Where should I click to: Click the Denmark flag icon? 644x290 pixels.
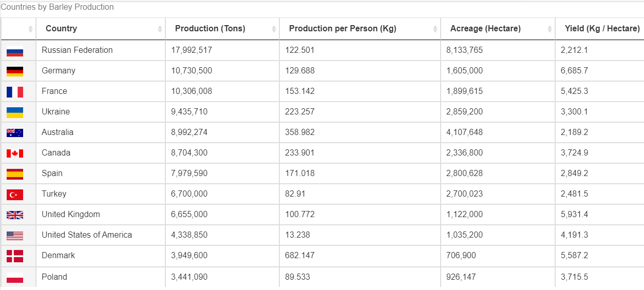click(x=15, y=256)
